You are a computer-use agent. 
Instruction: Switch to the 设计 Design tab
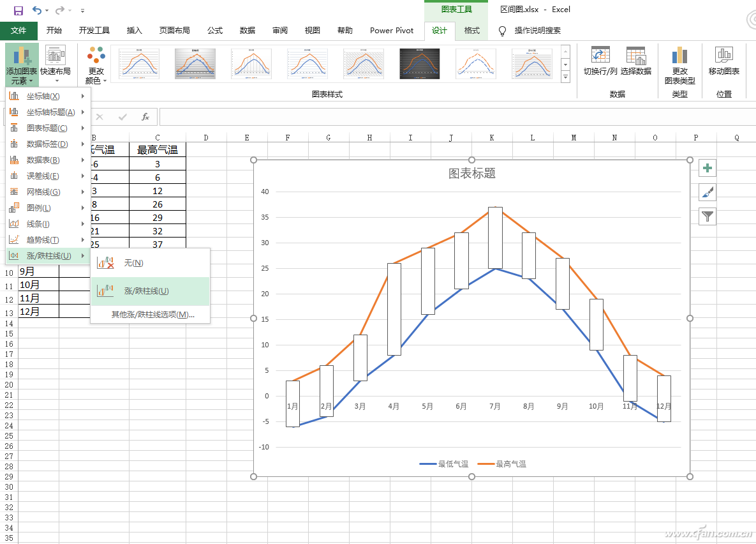click(x=439, y=31)
